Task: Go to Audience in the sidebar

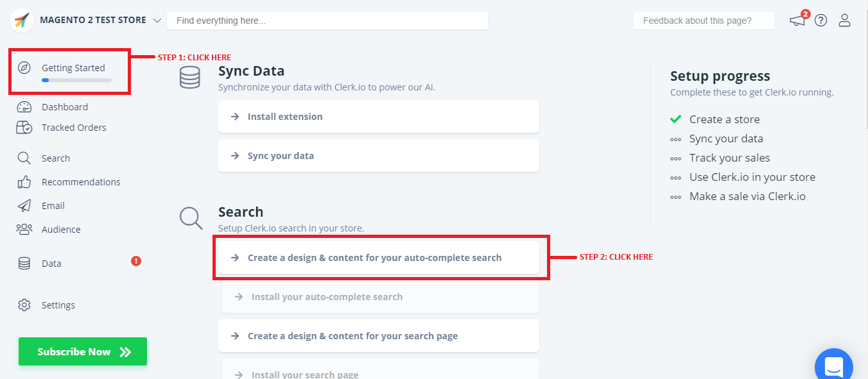Action: pos(61,230)
